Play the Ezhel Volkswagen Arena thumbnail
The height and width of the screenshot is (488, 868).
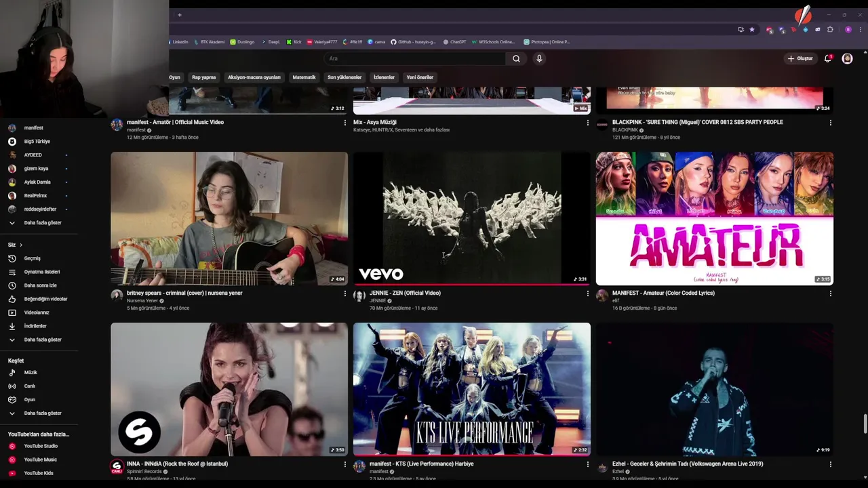pyautogui.click(x=714, y=389)
